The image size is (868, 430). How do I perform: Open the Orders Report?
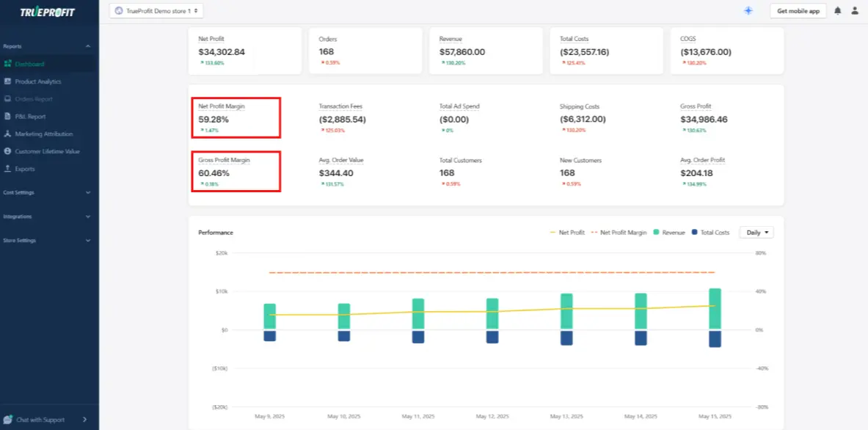(37, 98)
